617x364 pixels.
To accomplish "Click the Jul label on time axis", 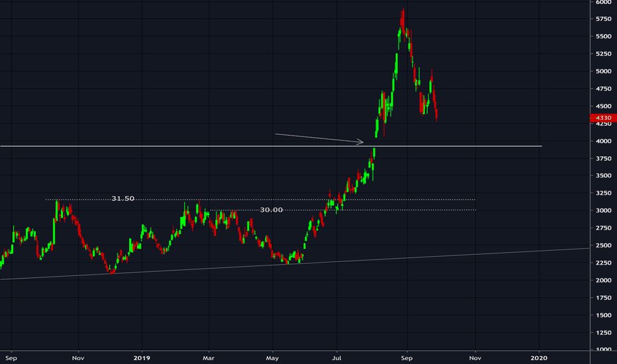I will 336,358.
